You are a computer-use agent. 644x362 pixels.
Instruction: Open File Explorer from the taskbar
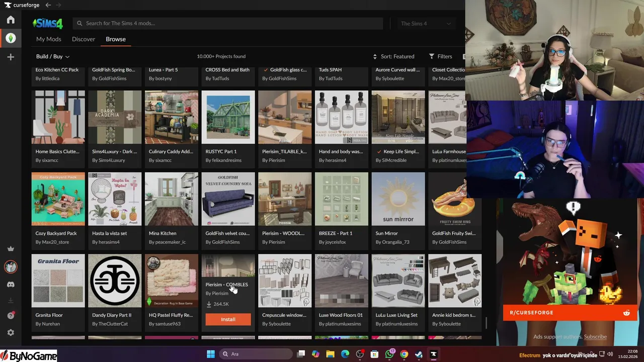point(331,354)
